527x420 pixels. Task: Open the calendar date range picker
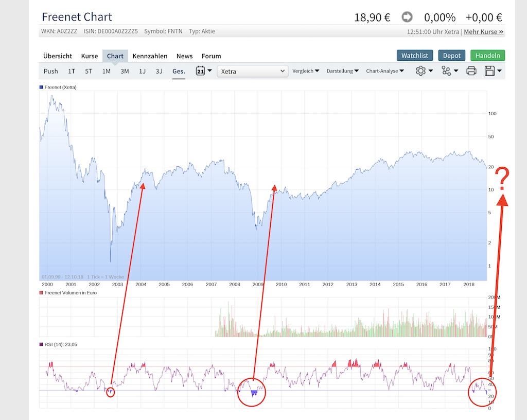pyautogui.click(x=200, y=71)
